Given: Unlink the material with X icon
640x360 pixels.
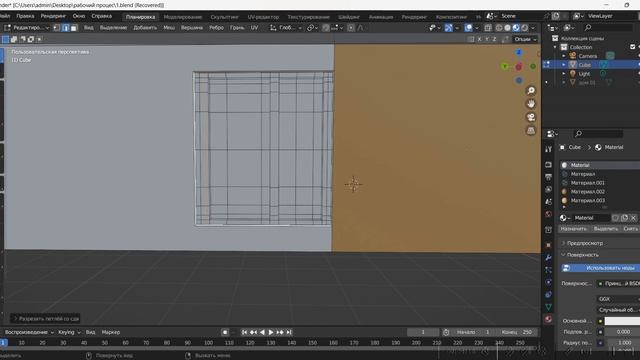Looking at the screenshot, I should (x=633, y=218).
